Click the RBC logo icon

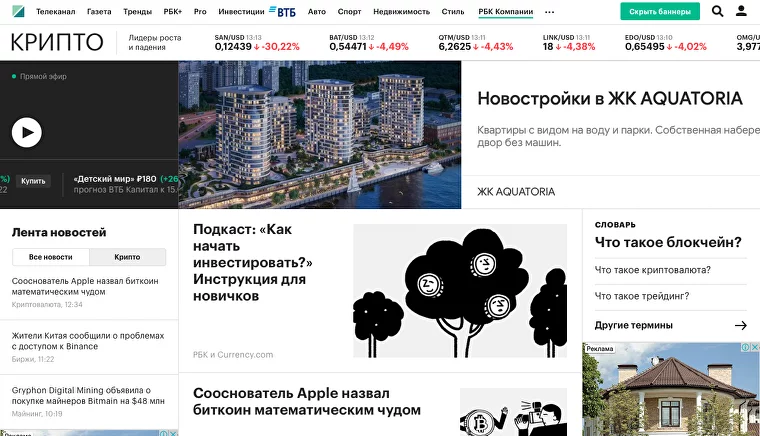18,11
